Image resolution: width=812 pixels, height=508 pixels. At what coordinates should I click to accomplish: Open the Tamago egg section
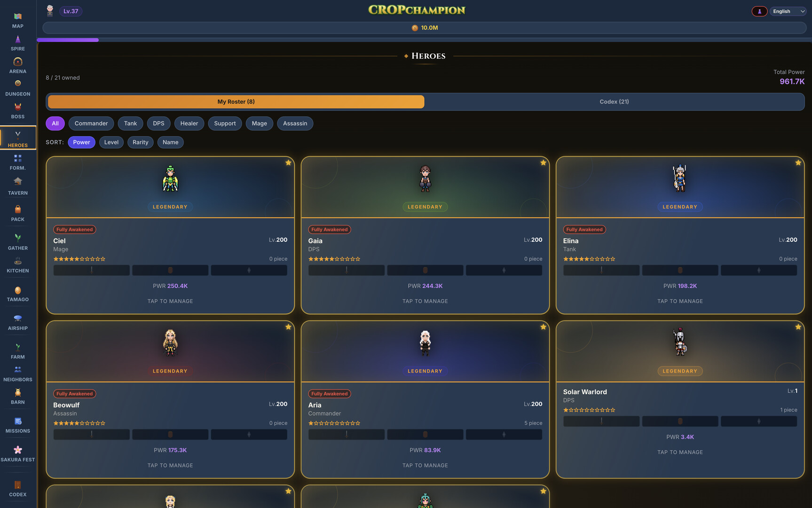pyautogui.click(x=18, y=294)
